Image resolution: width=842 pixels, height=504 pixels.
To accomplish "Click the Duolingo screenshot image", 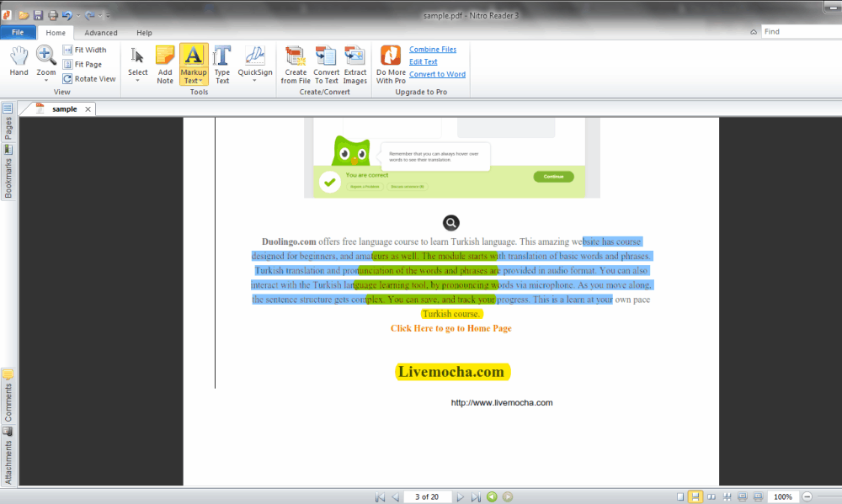I will [452, 158].
